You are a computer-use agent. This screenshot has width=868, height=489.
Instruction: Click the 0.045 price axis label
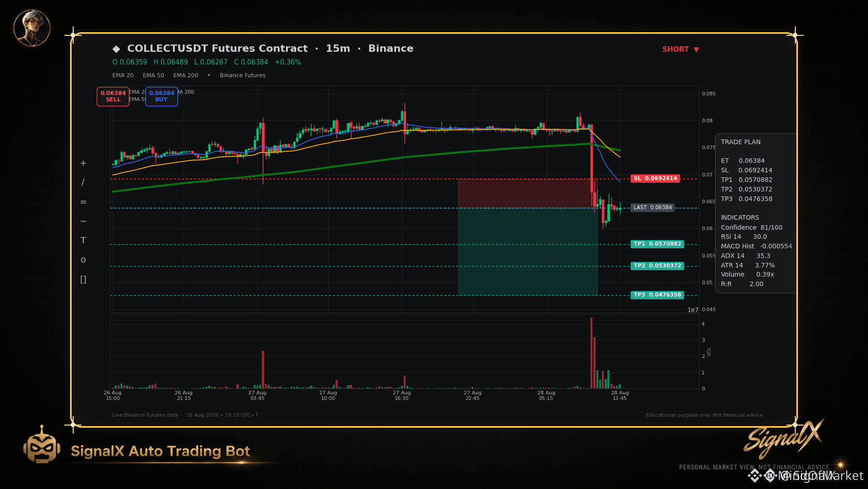(709, 310)
